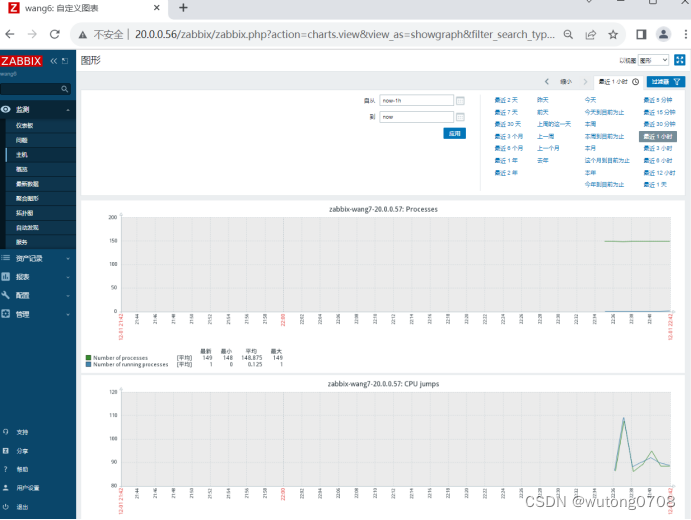Click the green Number of processes legend swatch
This screenshot has width=691, height=520.
pos(88,358)
